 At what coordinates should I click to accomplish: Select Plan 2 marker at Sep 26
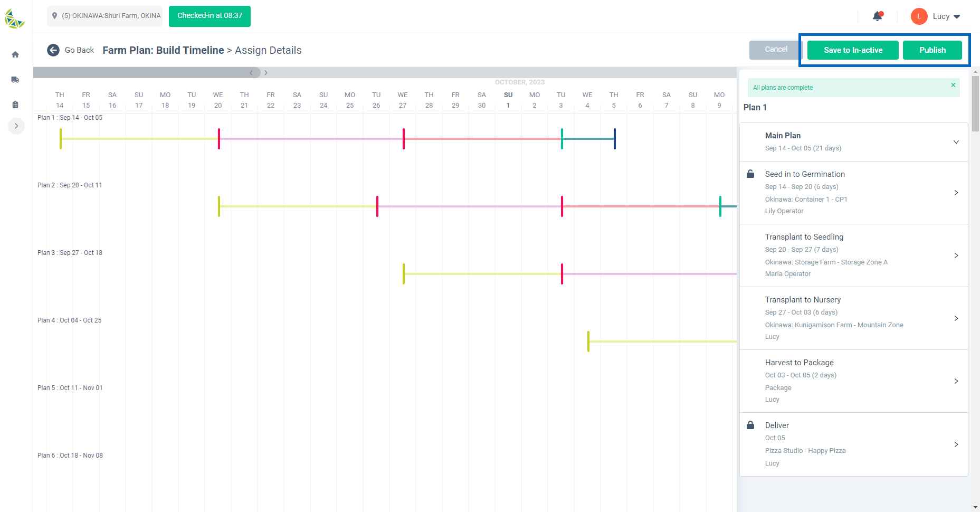[x=377, y=206]
